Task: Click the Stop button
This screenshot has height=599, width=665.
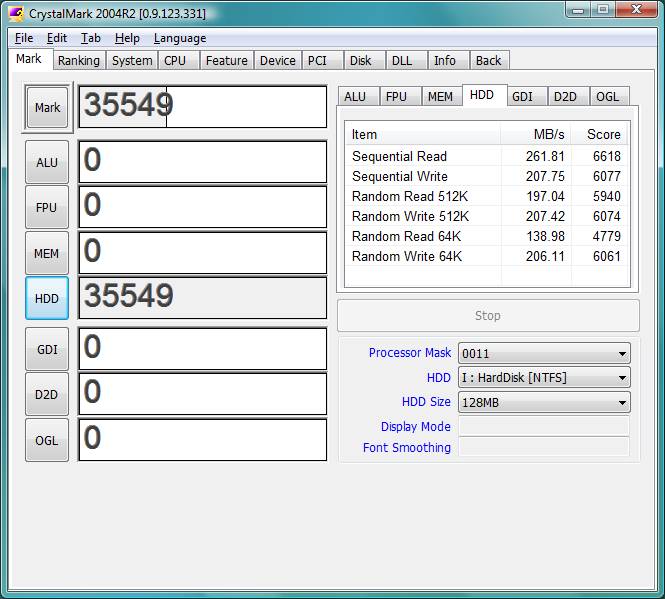Action: [x=488, y=316]
